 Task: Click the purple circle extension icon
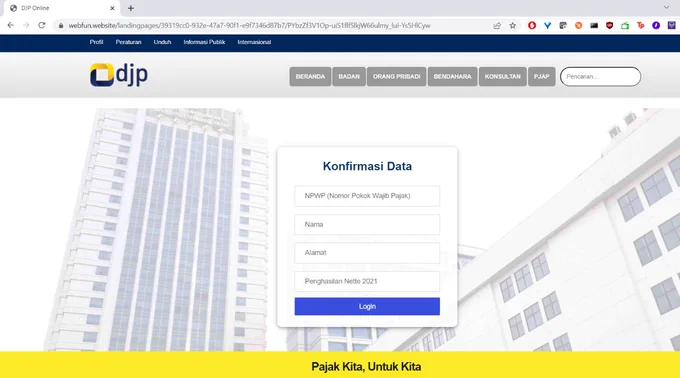[x=656, y=26]
